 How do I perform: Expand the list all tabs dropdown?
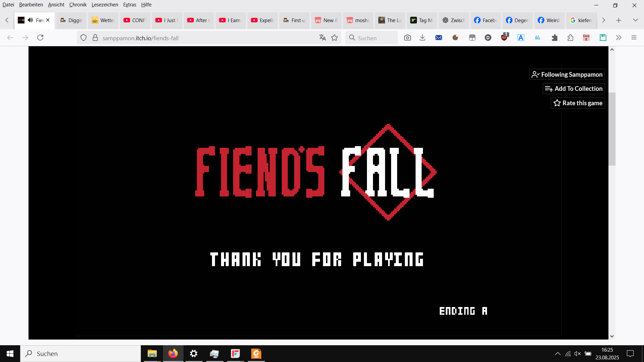pos(635,20)
